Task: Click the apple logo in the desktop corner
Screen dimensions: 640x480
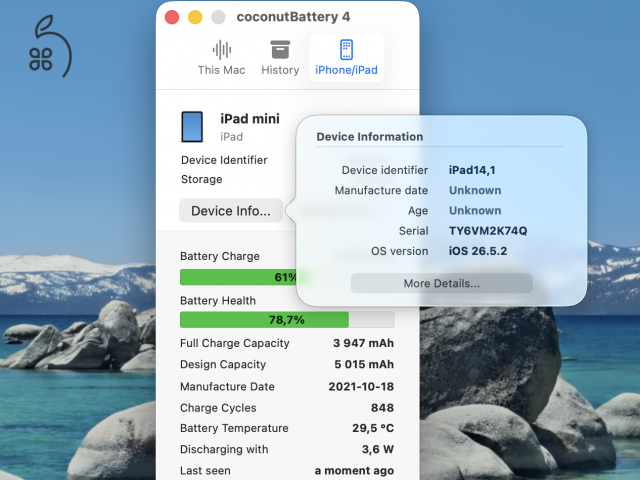Action: click(51, 47)
